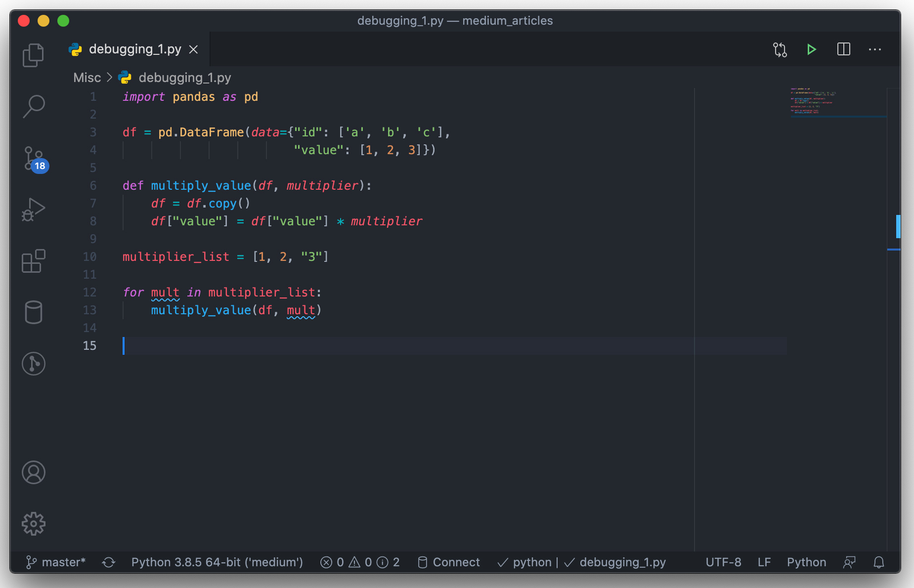Expand the More Actions ellipsis menu
This screenshot has height=588, width=914.
pyautogui.click(x=874, y=49)
